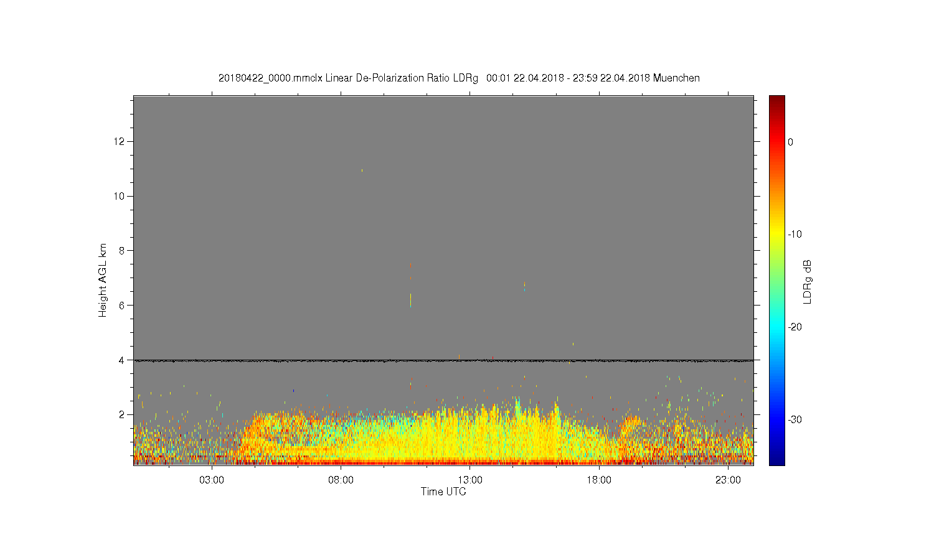Click the colorbar value -30
The image size is (934, 560).
(x=795, y=420)
